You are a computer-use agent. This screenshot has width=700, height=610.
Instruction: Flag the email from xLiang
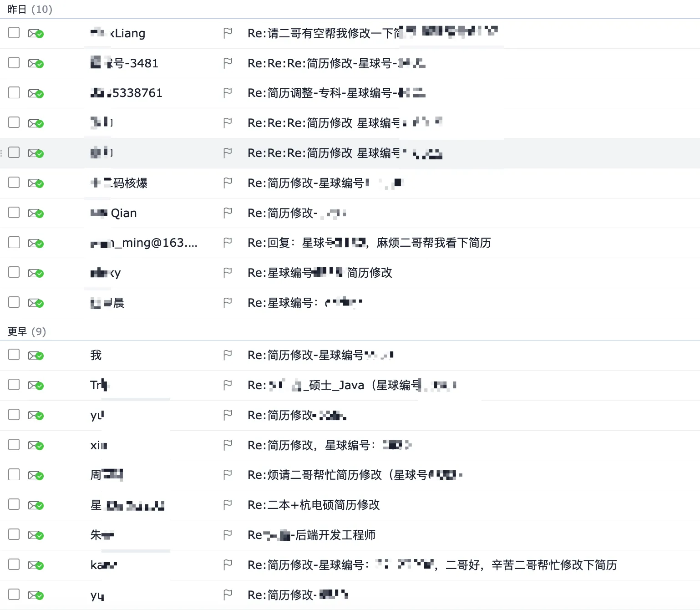[x=228, y=33]
